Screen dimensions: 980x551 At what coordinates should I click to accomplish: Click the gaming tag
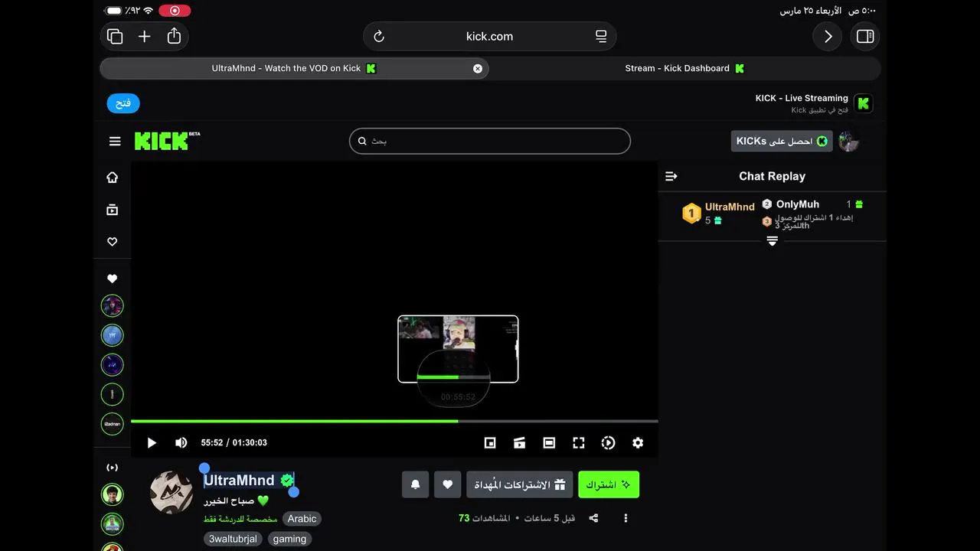tap(289, 539)
